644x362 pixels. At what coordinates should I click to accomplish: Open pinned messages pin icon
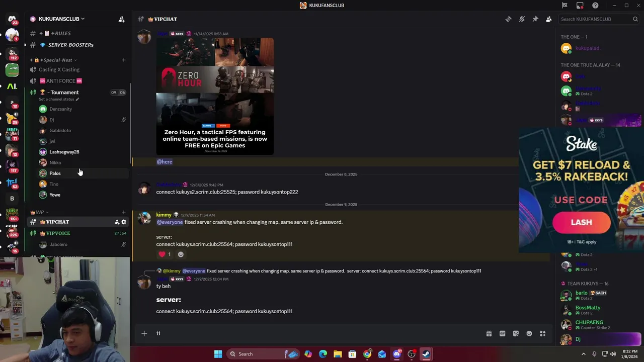pos(535,19)
